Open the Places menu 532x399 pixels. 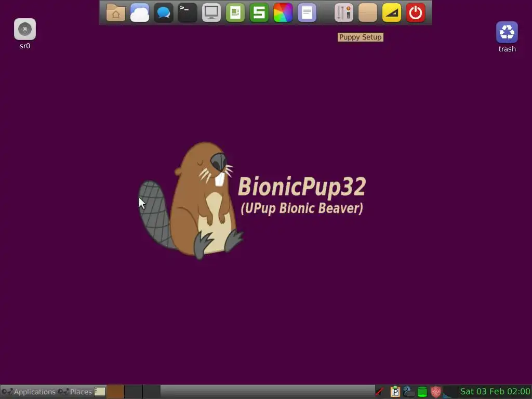click(75, 392)
